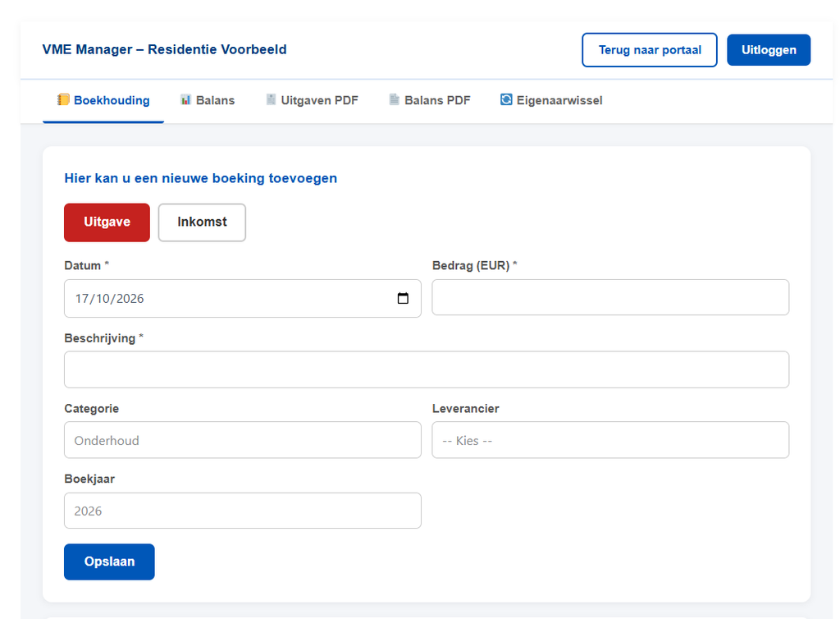Click the VME Manager – Residentie Voorbeeld title
Viewport: 840px width, 619px height.
tap(164, 49)
